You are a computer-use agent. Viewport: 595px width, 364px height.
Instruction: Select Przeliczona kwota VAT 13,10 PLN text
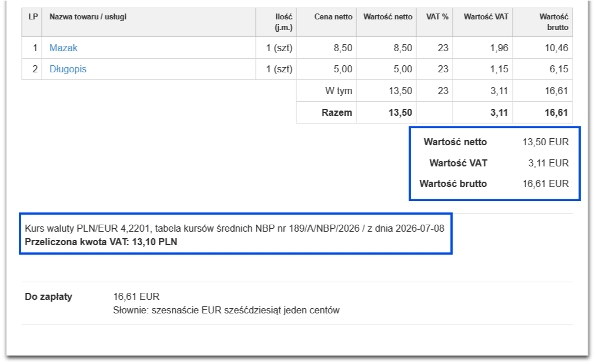pyautogui.click(x=101, y=242)
